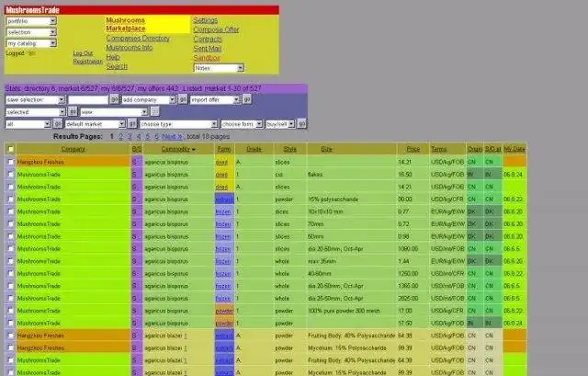
Task: Check the row with 40-60mm whole
Action: point(11,274)
